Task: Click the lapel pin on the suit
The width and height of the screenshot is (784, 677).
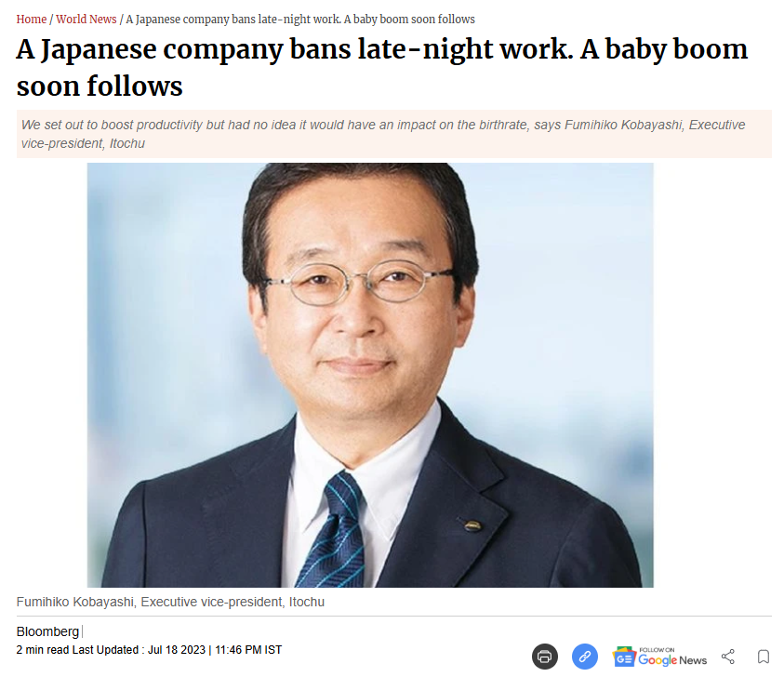Action: (x=472, y=525)
